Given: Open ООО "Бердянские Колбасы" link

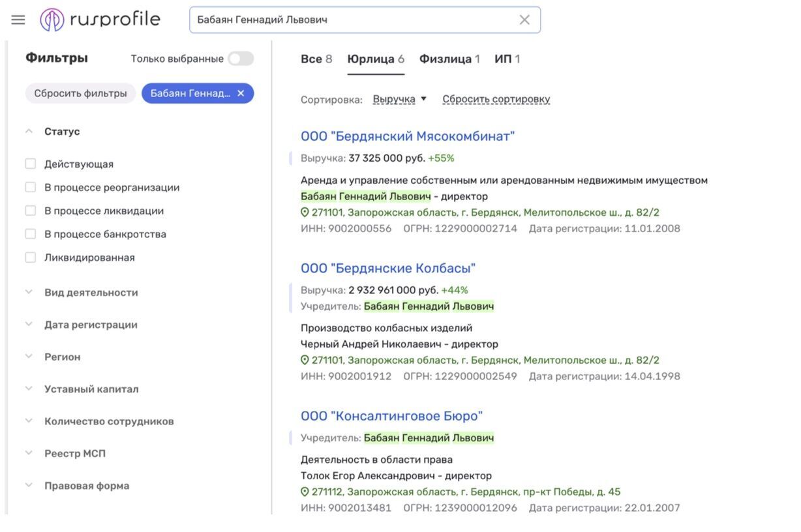Looking at the screenshot, I should (x=388, y=268).
